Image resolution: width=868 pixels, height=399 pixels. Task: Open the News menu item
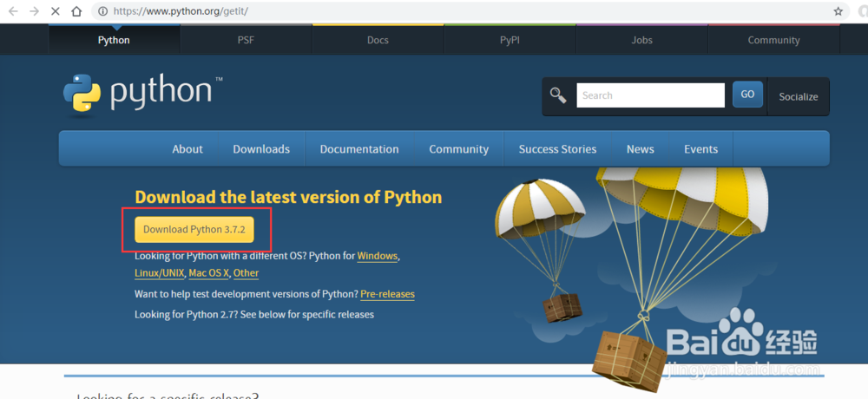641,149
